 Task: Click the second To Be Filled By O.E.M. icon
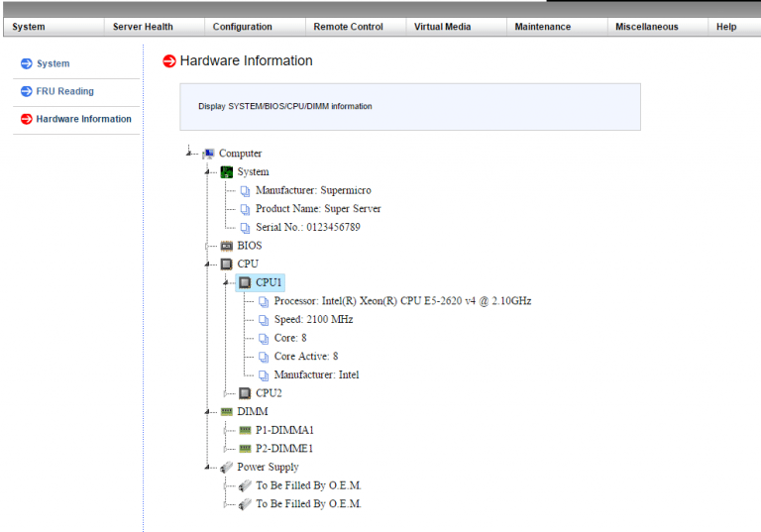tap(245, 504)
